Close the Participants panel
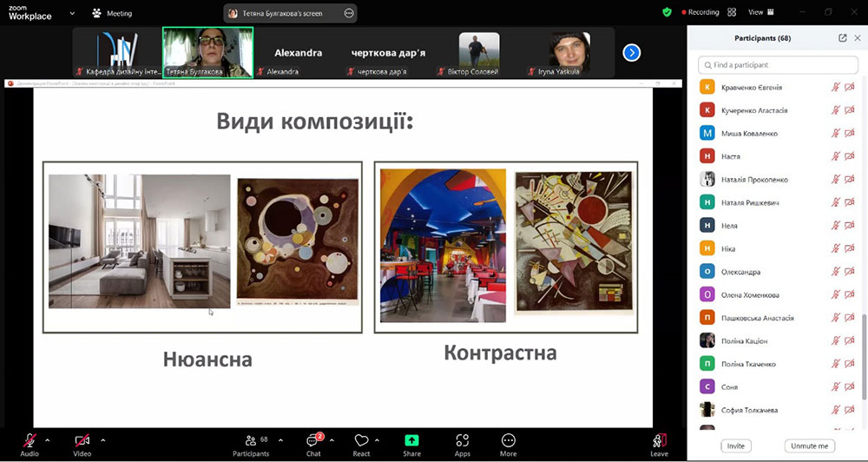 point(858,38)
